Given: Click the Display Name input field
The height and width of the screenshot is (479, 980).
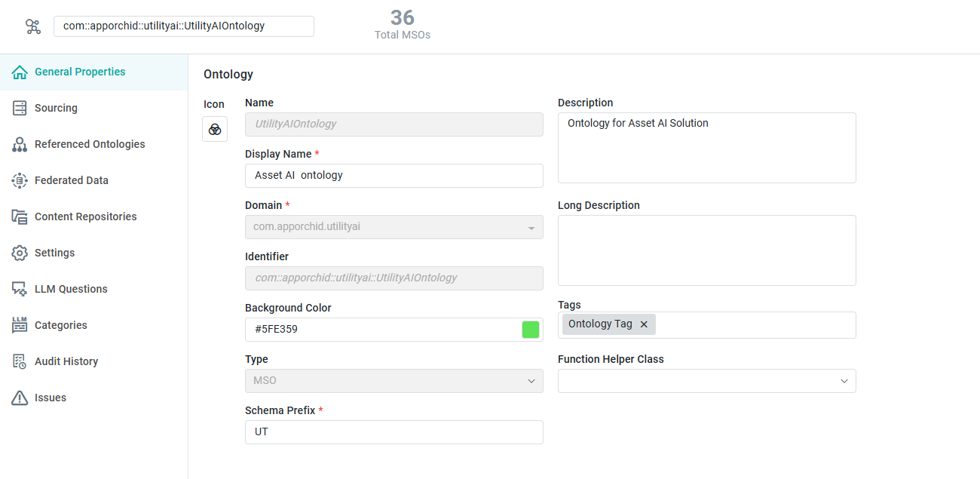Looking at the screenshot, I should pos(394,176).
